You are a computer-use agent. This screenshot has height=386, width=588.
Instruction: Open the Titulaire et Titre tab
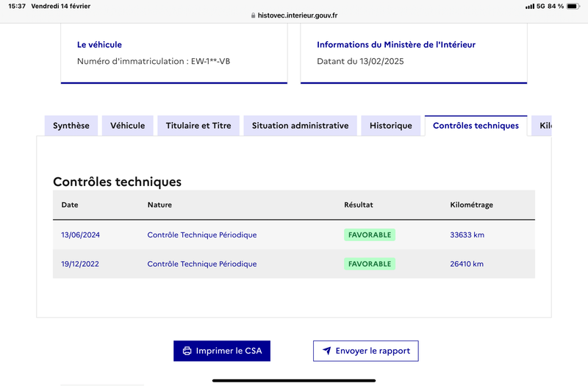198,126
